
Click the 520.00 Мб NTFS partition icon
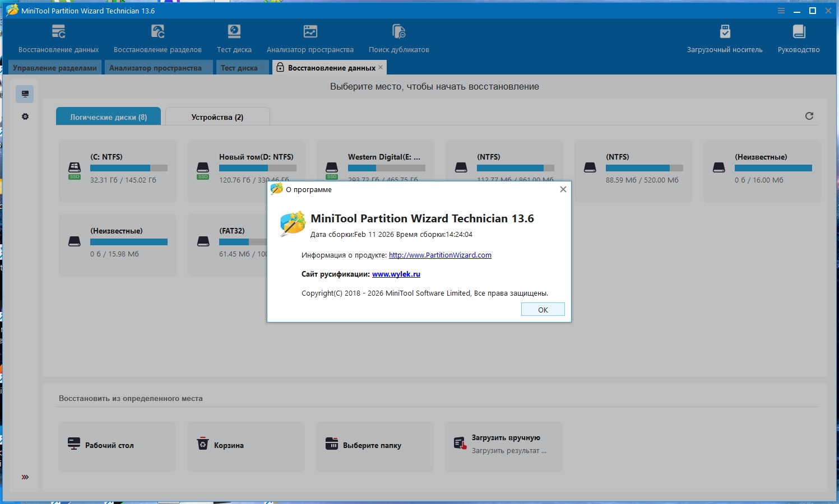tap(590, 167)
